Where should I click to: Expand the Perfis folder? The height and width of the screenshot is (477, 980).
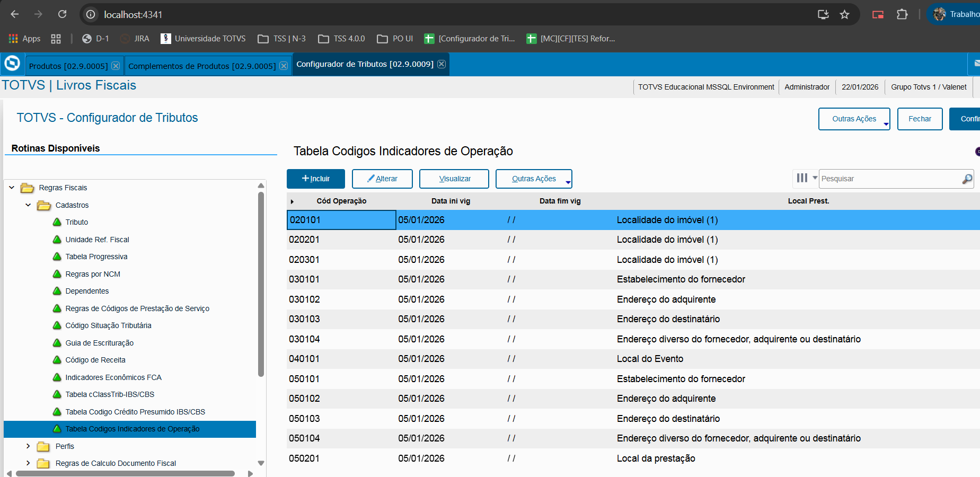pos(29,446)
